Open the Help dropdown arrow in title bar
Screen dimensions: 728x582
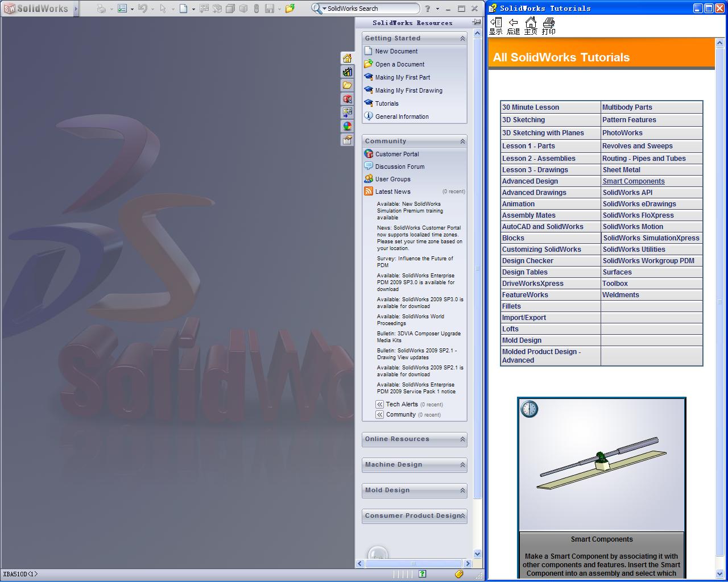pyautogui.click(x=437, y=9)
